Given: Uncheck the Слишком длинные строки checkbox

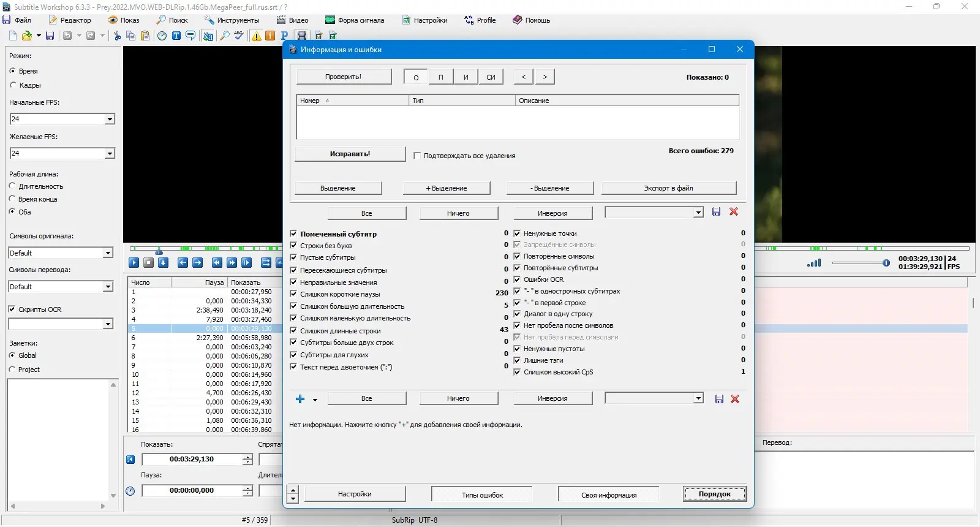Looking at the screenshot, I should point(293,331).
